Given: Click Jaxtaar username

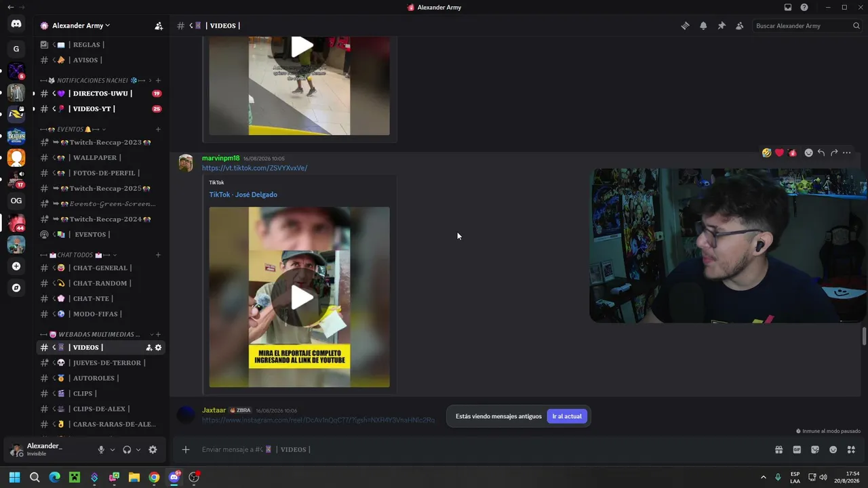Looking at the screenshot, I should pyautogui.click(x=214, y=410).
